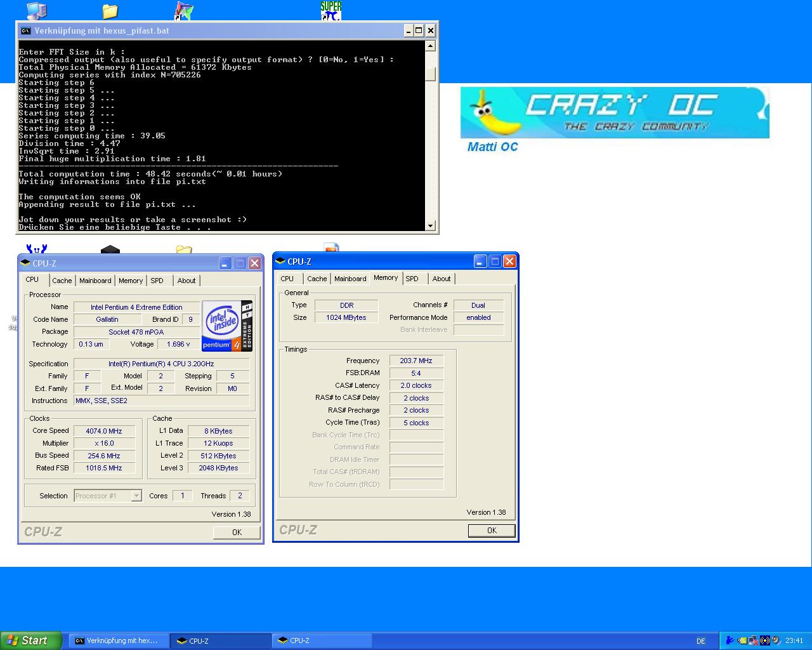Click the command prompt scroll down arrow

pyautogui.click(x=431, y=226)
